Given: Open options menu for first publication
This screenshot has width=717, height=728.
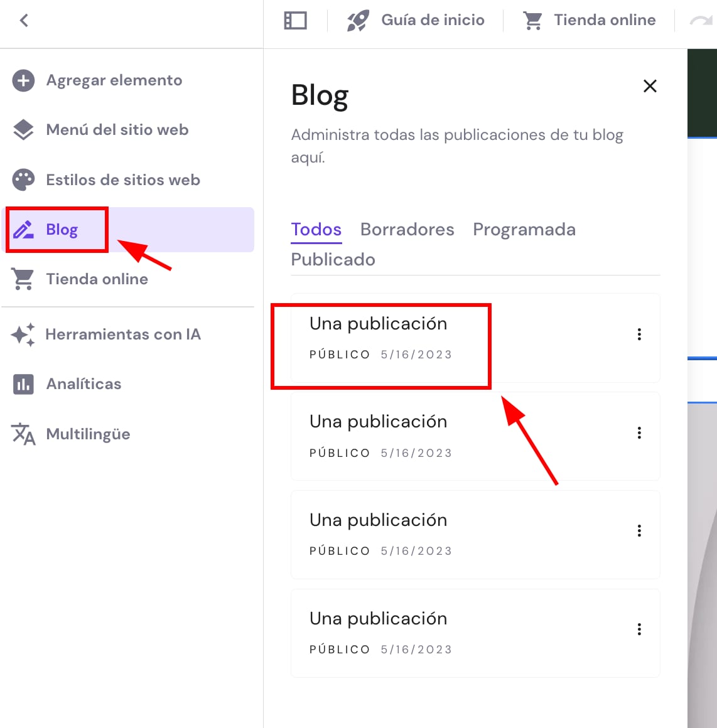Looking at the screenshot, I should pyautogui.click(x=639, y=335).
